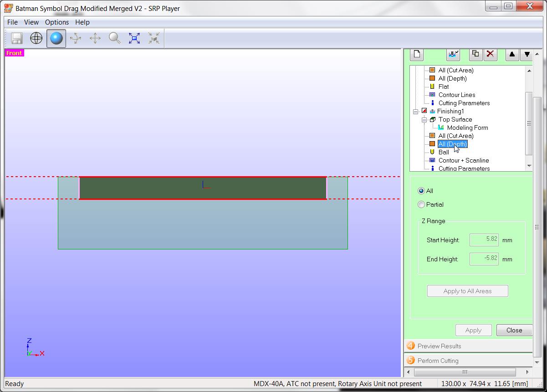Select the shaded sphere rendering mode
Viewport: 547px width, 392px height.
(x=56, y=38)
